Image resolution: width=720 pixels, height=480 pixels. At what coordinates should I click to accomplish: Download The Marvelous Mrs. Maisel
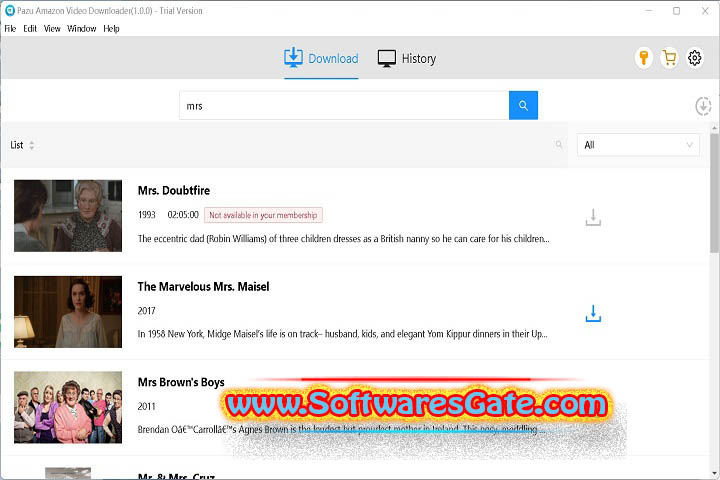tap(593, 313)
